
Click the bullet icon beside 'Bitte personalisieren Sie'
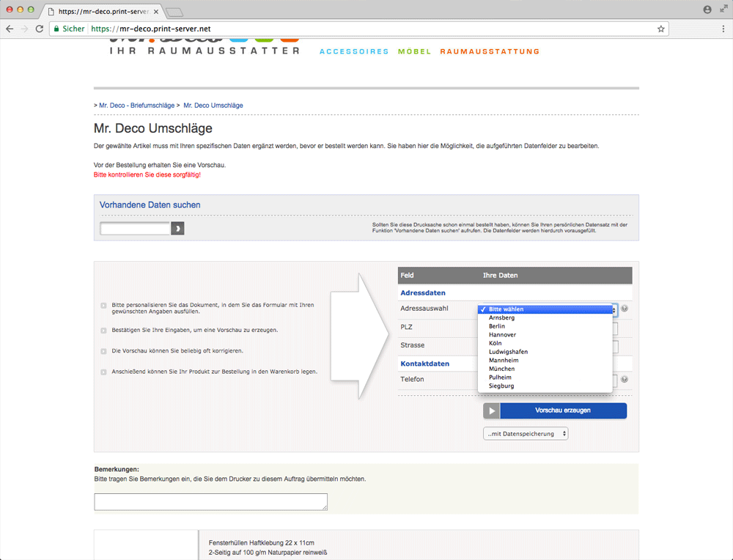(x=104, y=306)
